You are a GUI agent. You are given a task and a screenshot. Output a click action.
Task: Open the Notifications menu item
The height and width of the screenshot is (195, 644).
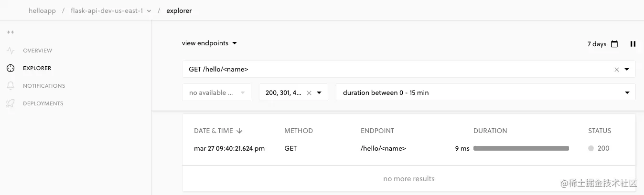[x=44, y=86]
